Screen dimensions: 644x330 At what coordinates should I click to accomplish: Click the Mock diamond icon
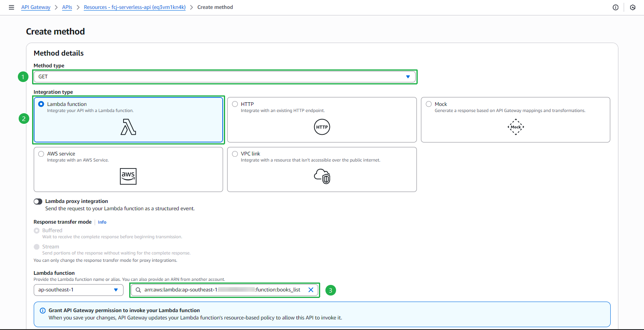[x=516, y=127]
